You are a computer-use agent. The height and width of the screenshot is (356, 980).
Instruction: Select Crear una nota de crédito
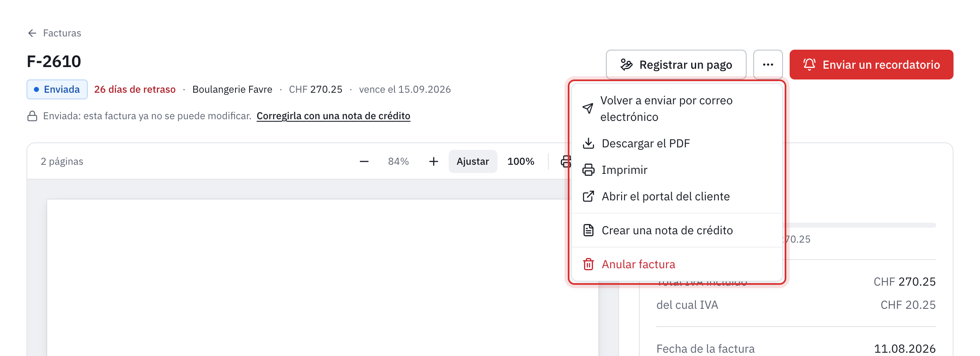click(677, 230)
